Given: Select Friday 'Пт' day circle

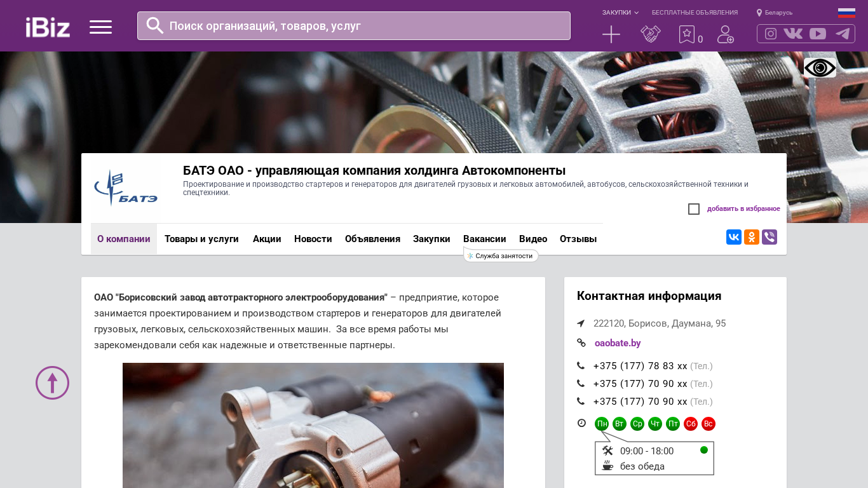Looking at the screenshot, I should click(x=673, y=424).
